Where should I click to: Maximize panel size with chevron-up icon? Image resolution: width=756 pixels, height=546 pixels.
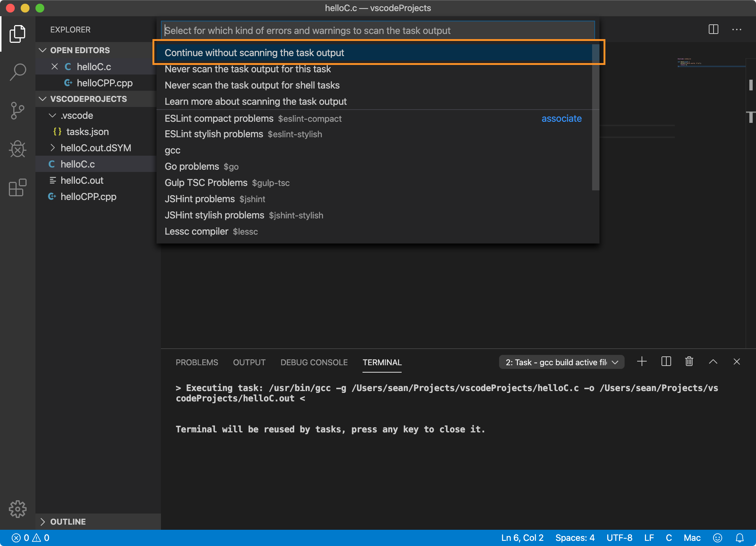pyautogui.click(x=713, y=362)
